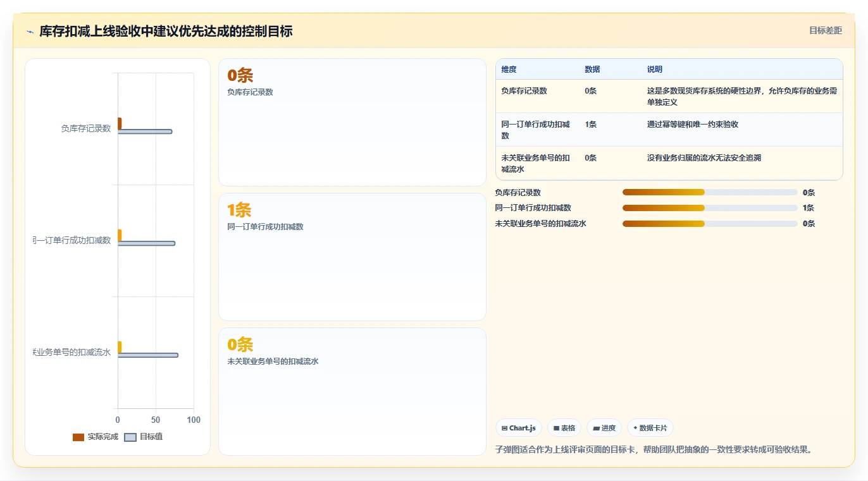Open the 0条 负库存记录数 data card
868x481 pixels.
[x=352, y=123]
